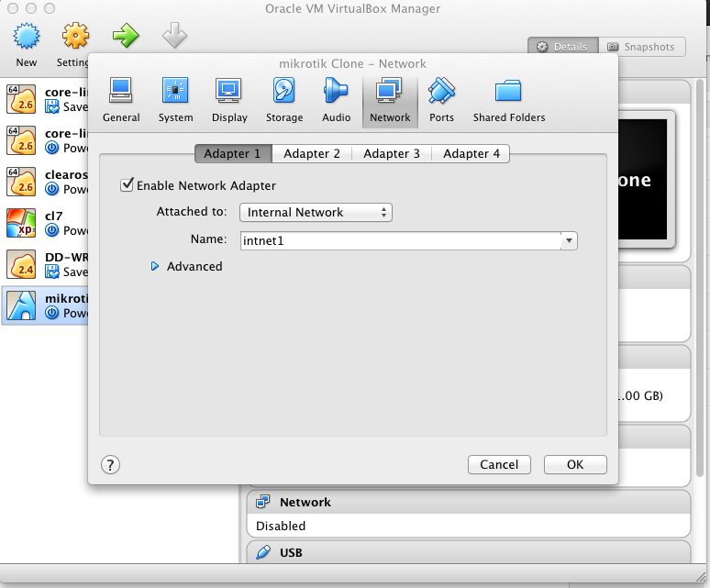Toggle Enable Network Adapter checkbox
This screenshot has height=588, width=710.
point(127,184)
